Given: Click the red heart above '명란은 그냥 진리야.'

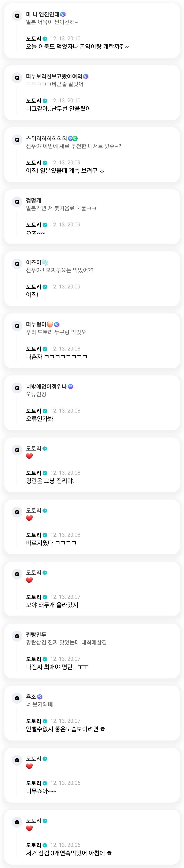Looking at the screenshot, I should click(x=29, y=456).
